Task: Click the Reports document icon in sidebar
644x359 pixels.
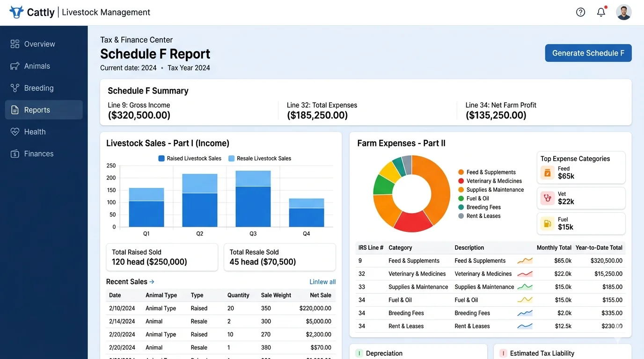Action: click(15, 110)
